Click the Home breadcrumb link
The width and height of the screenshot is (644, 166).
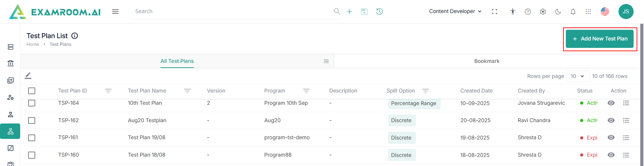coord(33,44)
